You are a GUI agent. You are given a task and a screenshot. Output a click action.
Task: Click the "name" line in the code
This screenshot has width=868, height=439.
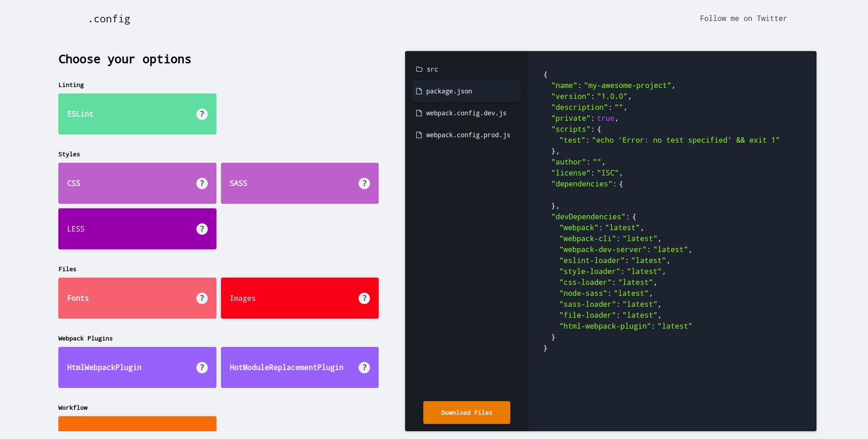tap(613, 85)
